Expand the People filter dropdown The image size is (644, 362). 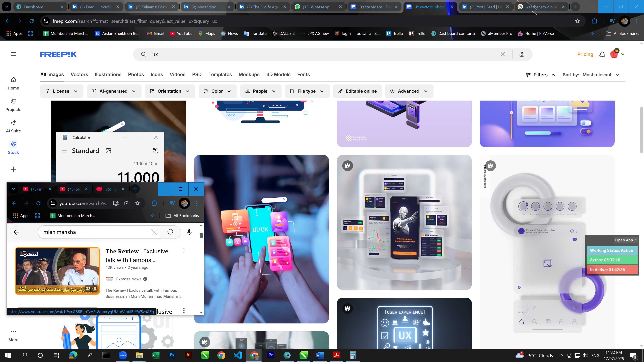261,91
